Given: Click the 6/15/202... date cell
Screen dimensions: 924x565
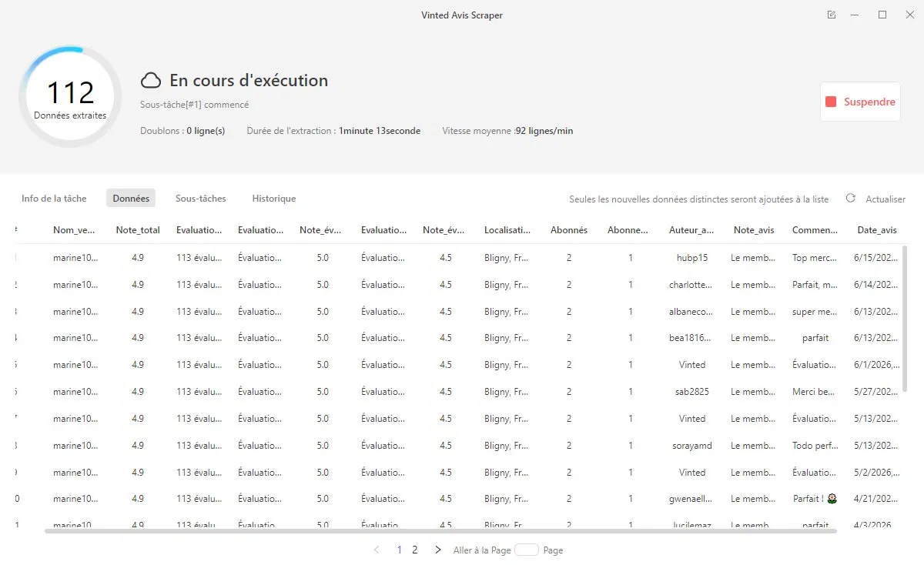Looking at the screenshot, I should pos(877,258).
